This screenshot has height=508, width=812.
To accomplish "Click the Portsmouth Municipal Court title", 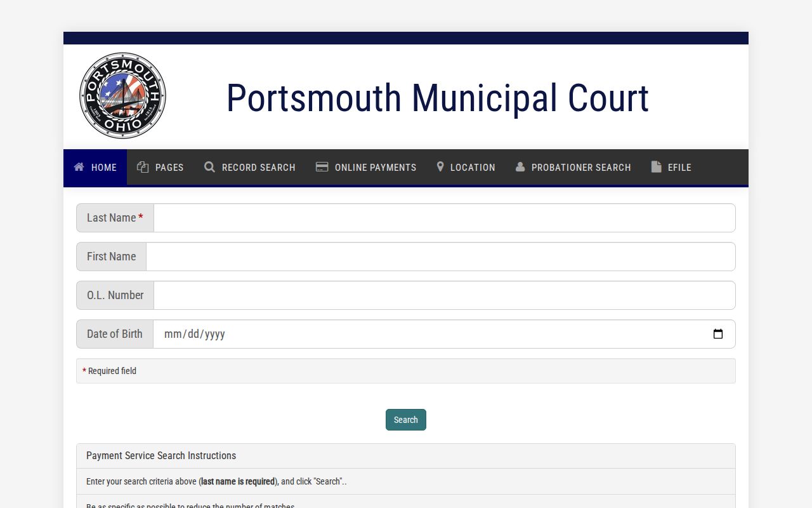I will pos(438,98).
